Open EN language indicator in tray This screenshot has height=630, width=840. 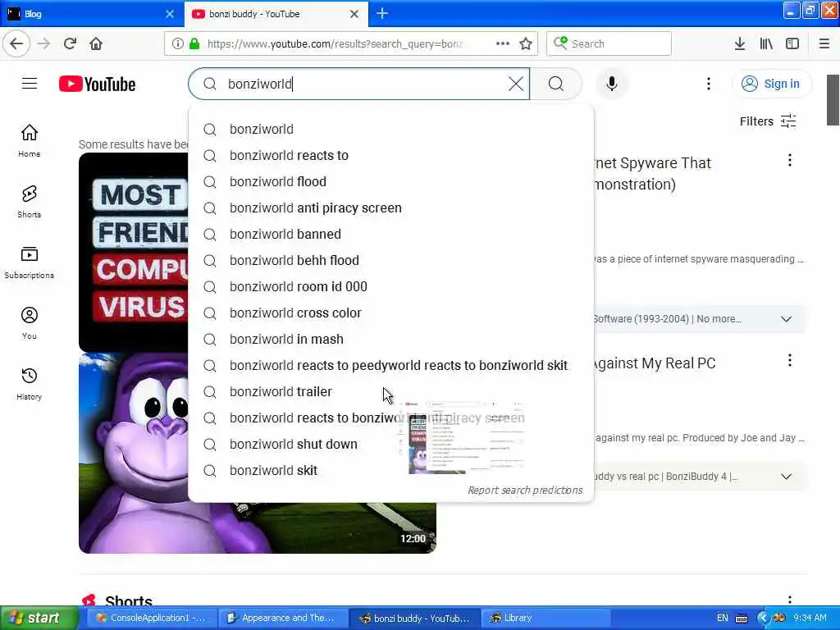(722, 618)
